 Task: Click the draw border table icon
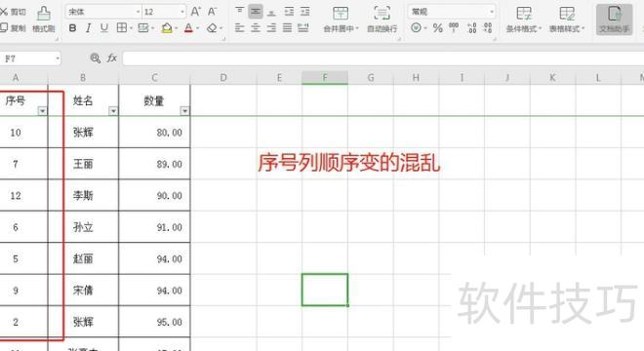[x=143, y=28]
